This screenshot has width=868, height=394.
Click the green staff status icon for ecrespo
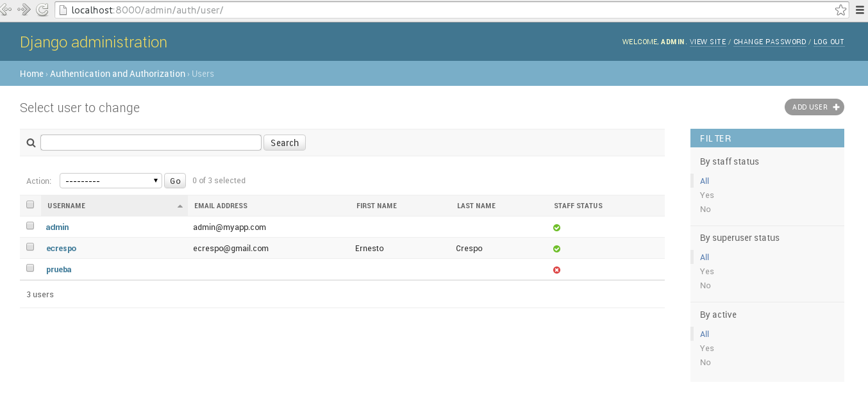[556, 249]
